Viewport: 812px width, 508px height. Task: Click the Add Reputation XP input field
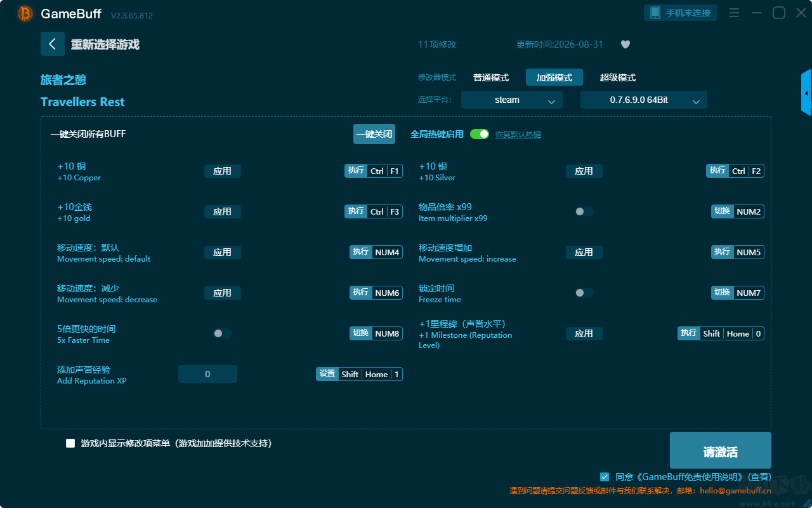[207, 374]
